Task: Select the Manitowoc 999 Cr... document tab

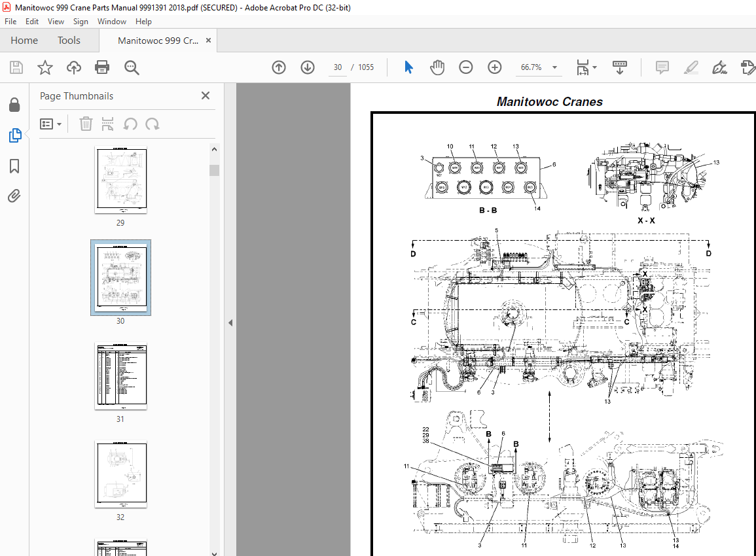Action: (x=158, y=41)
